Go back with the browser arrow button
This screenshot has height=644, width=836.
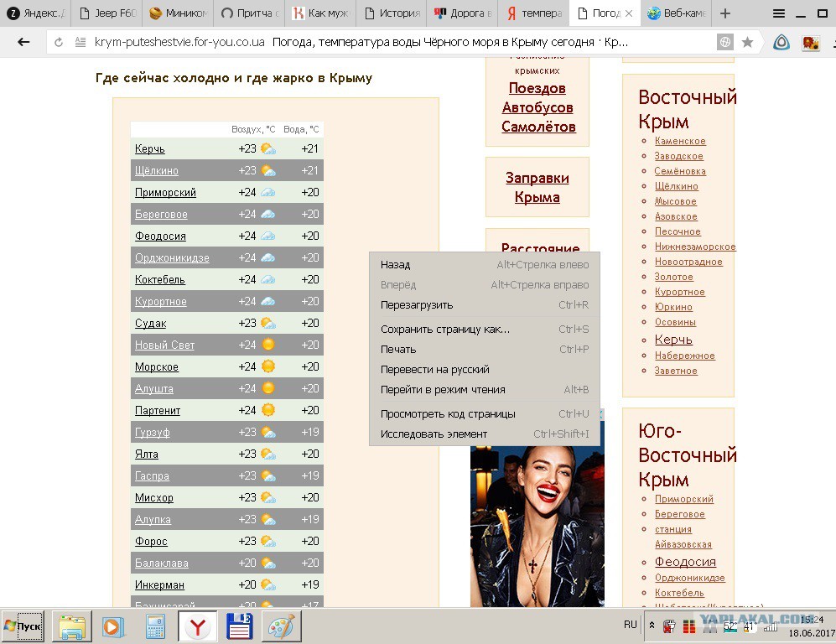[x=23, y=42]
